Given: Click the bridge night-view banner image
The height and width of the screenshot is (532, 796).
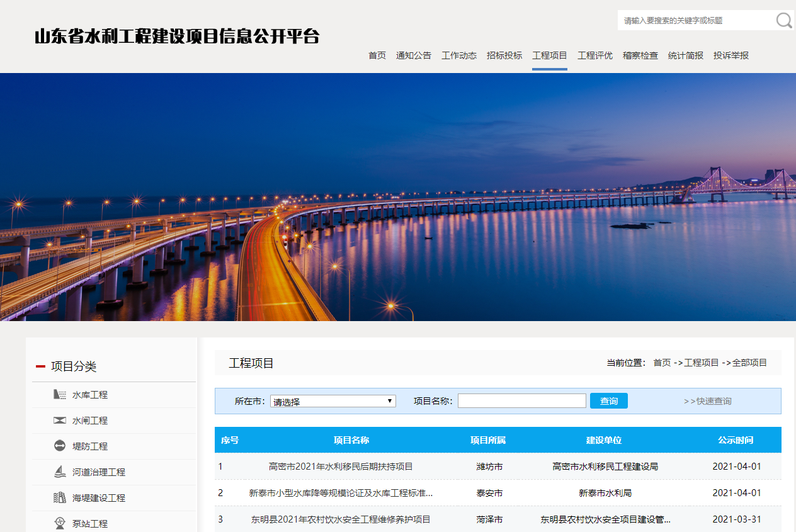Looking at the screenshot, I should click(x=398, y=197).
